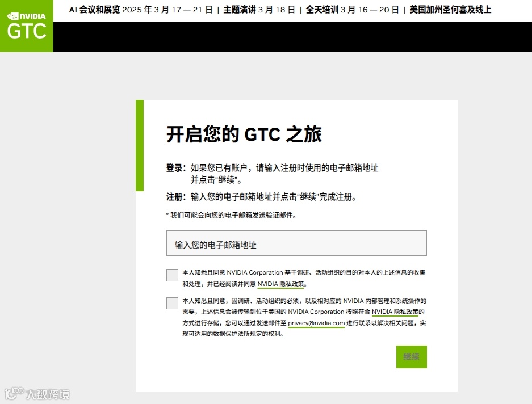Click banner text AI 会议和展览 2025 年 3 月 17 — 21 日

[x=141, y=10]
